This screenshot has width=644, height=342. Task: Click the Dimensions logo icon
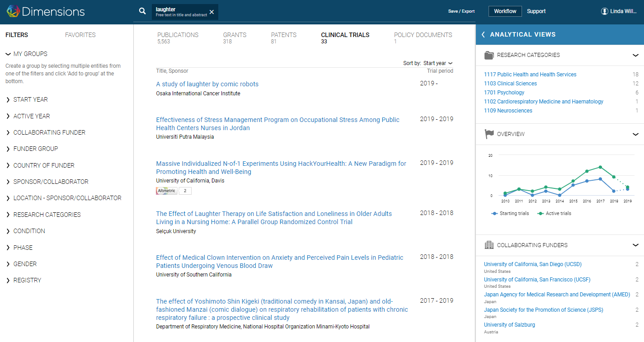coord(13,11)
